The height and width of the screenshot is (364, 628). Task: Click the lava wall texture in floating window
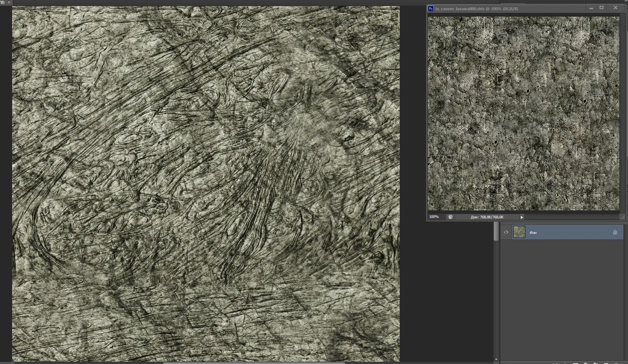tap(524, 113)
